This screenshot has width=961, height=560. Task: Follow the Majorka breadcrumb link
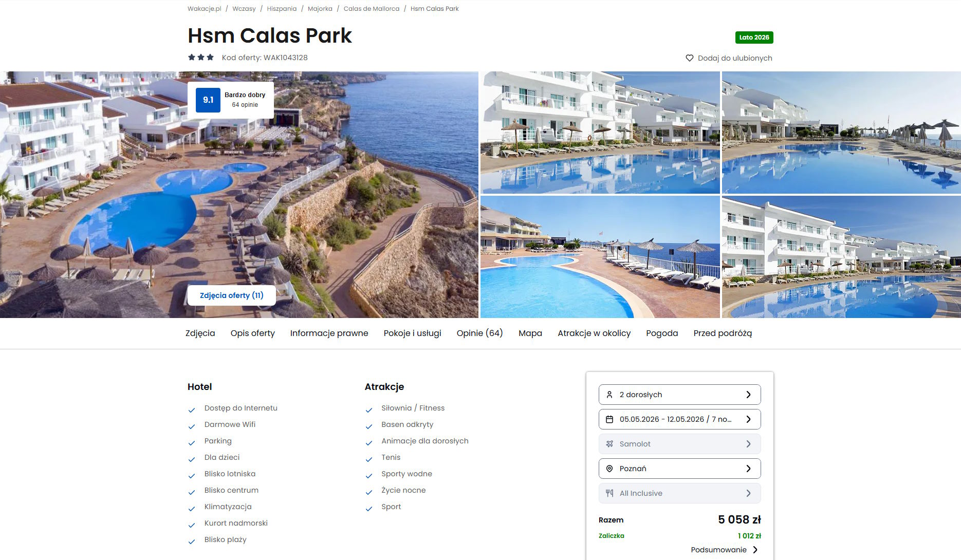click(320, 9)
